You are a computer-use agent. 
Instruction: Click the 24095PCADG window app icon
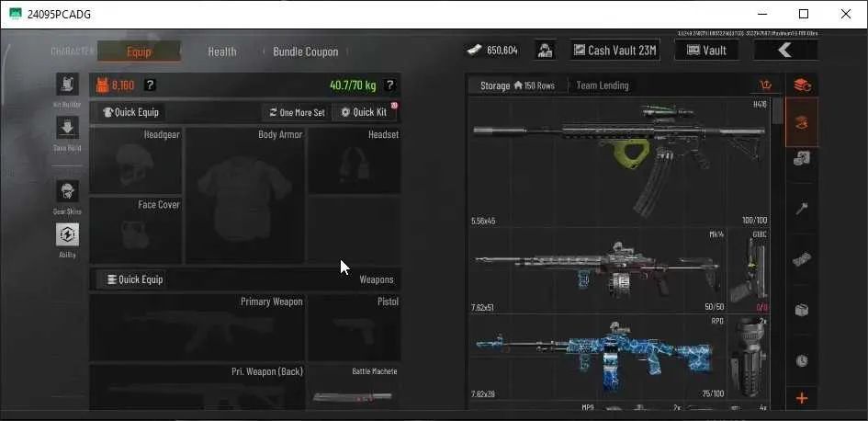click(x=16, y=14)
